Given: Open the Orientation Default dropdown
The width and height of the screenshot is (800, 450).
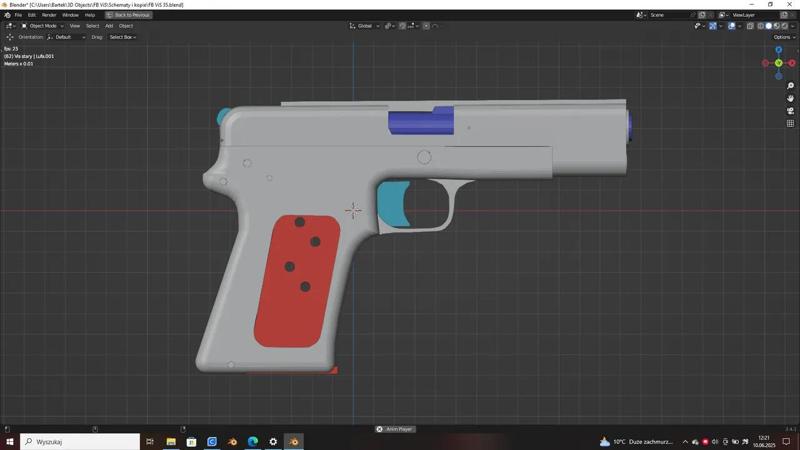Looking at the screenshot, I should point(66,37).
